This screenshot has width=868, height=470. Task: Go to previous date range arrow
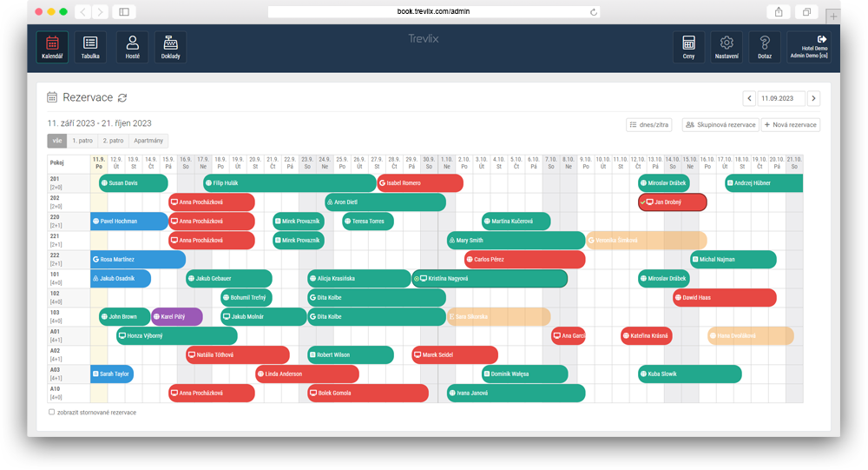pyautogui.click(x=749, y=98)
